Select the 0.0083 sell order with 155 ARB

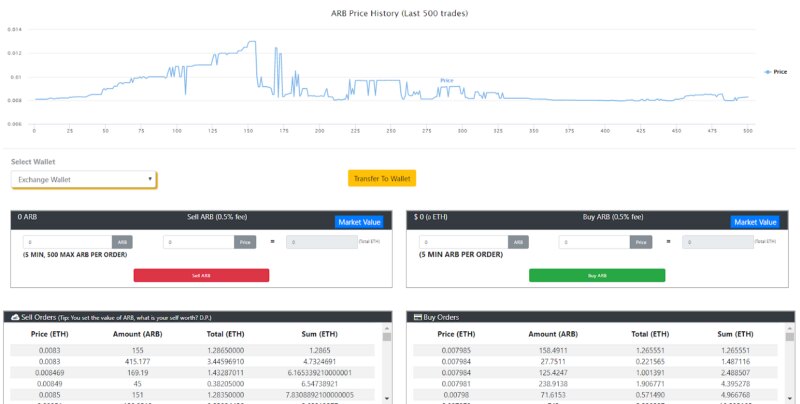click(x=195, y=351)
